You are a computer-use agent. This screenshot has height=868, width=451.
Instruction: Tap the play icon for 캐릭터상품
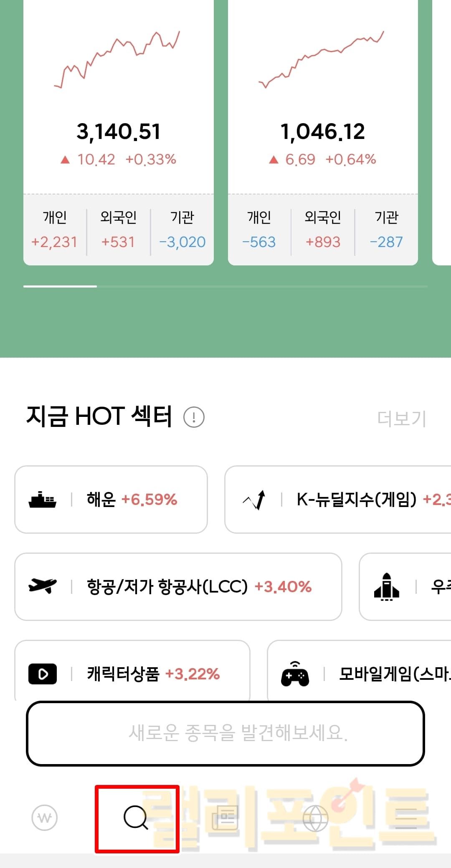point(43,674)
